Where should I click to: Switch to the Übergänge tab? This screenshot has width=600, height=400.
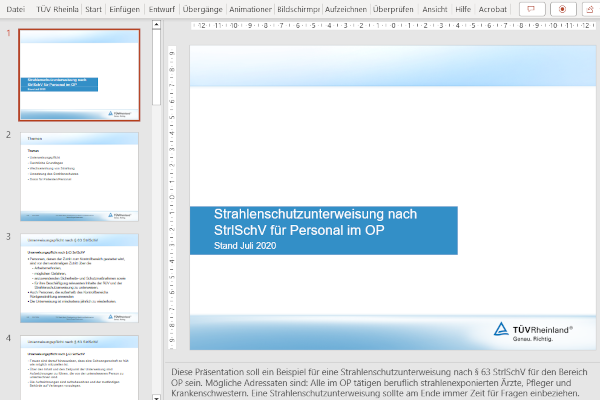(x=203, y=9)
